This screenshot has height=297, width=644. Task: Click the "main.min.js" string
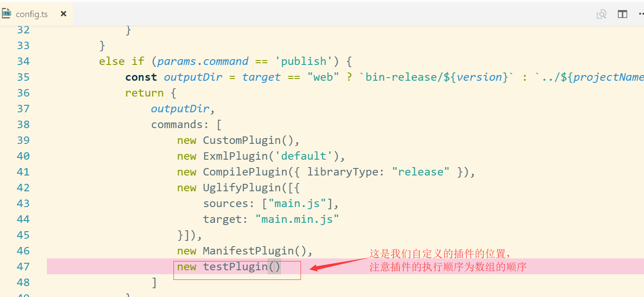click(x=297, y=219)
